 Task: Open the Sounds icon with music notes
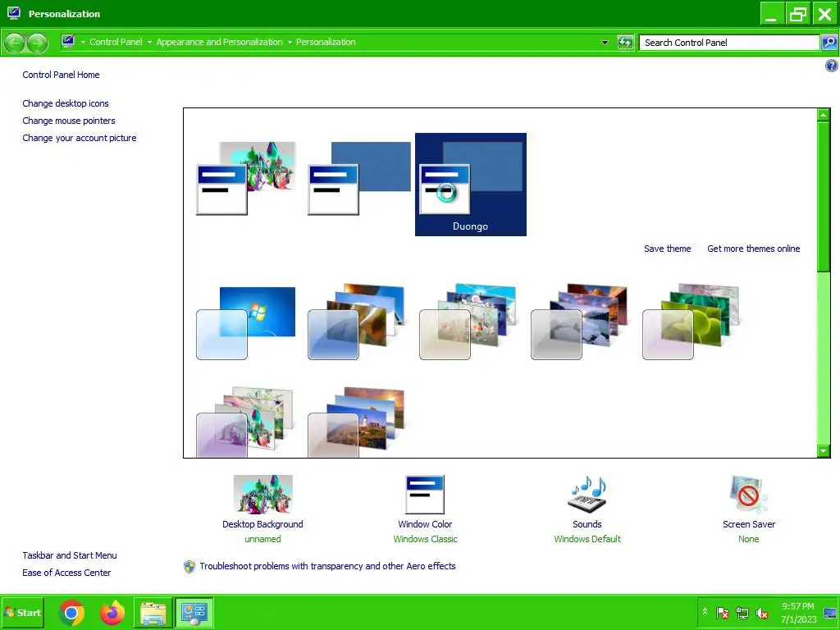click(x=587, y=495)
